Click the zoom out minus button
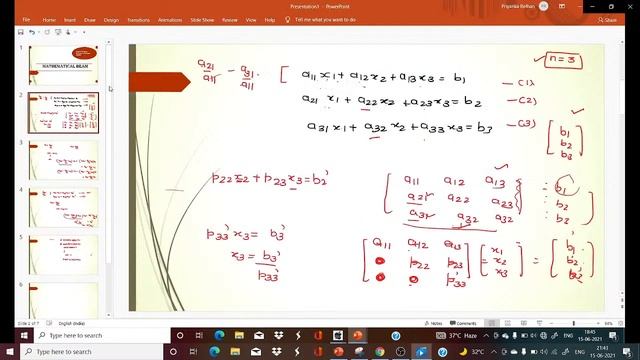The image size is (640, 360). (551, 323)
